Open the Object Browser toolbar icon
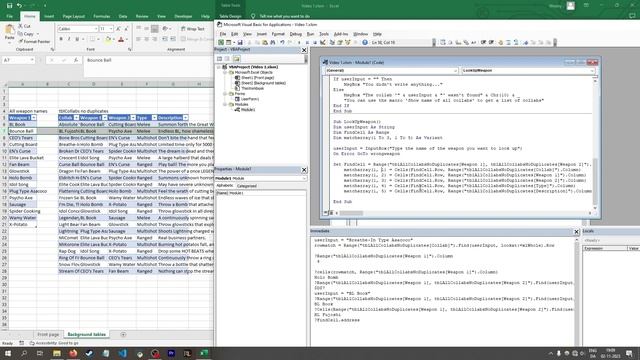 pyautogui.click(x=348, y=42)
